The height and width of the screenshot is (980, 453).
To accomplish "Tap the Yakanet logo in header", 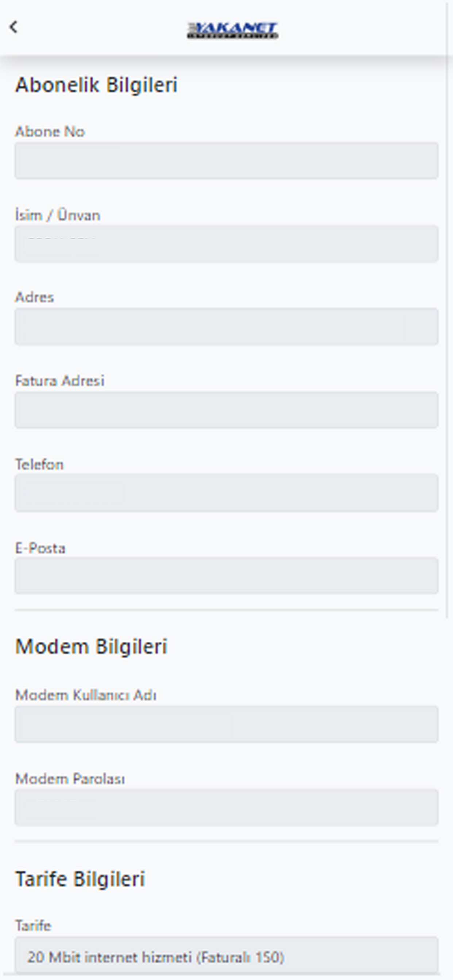I will click(x=232, y=30).
